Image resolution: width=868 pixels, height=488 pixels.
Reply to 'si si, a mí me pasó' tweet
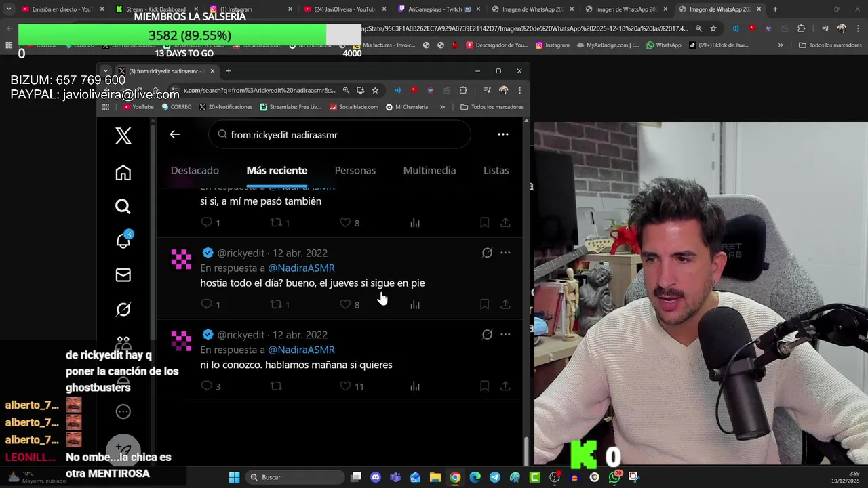(207, 222)
